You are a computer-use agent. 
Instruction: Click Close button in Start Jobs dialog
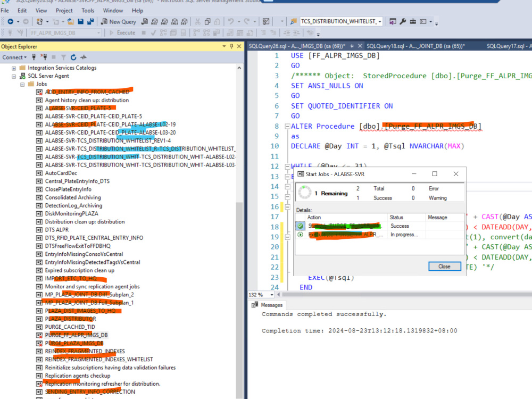[444, 267]
